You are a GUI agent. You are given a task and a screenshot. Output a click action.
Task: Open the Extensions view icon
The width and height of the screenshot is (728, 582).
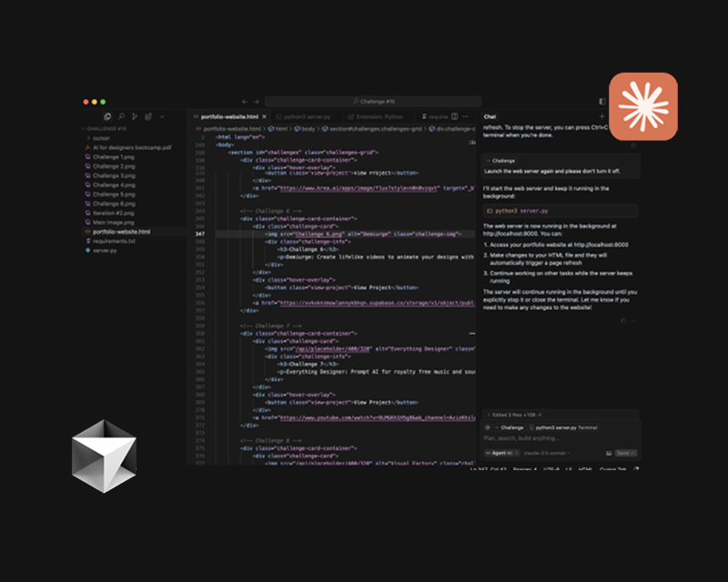tap(147, 116)
